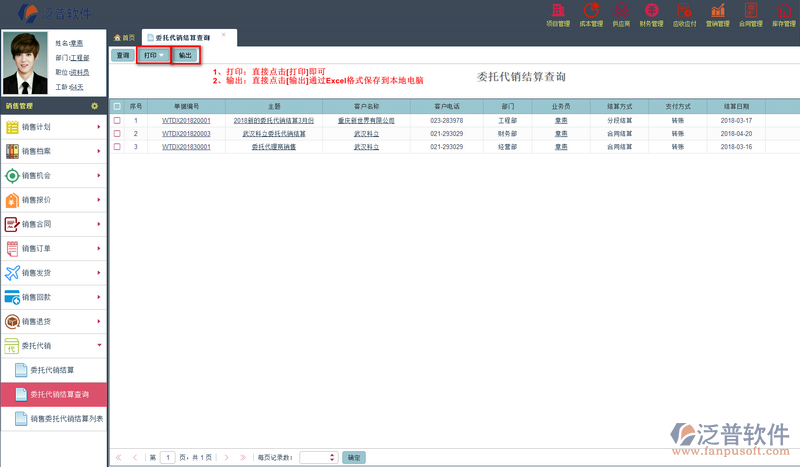Toggle the select-all header checkbox
The width and height of the screenshot is (800, 467).
[x=117, y=105]
